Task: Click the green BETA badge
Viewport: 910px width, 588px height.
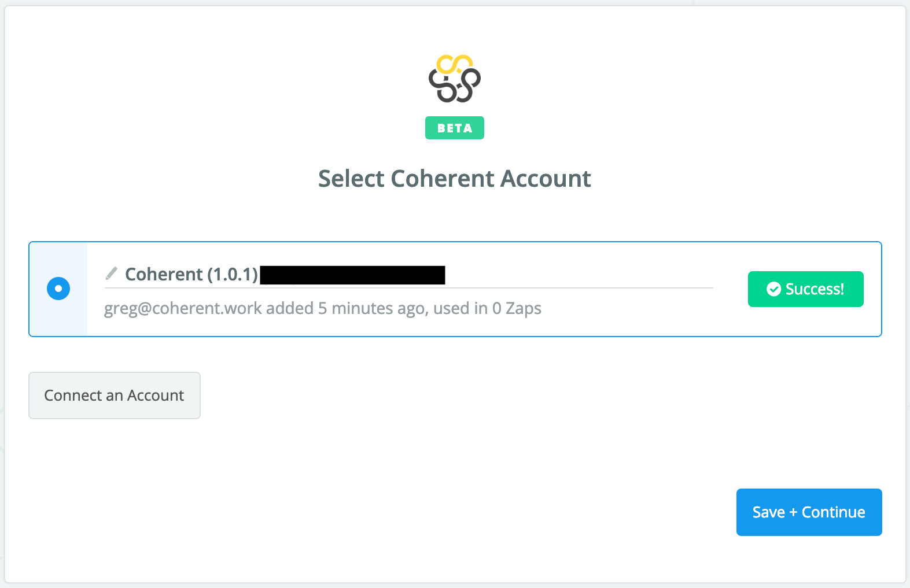Action: click(x=454, y=128)
